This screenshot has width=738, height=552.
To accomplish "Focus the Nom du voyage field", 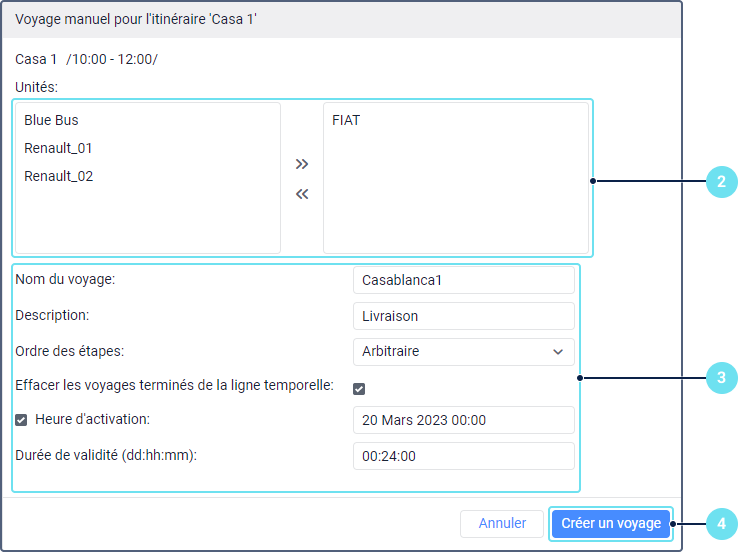I will tap(463, 280).
